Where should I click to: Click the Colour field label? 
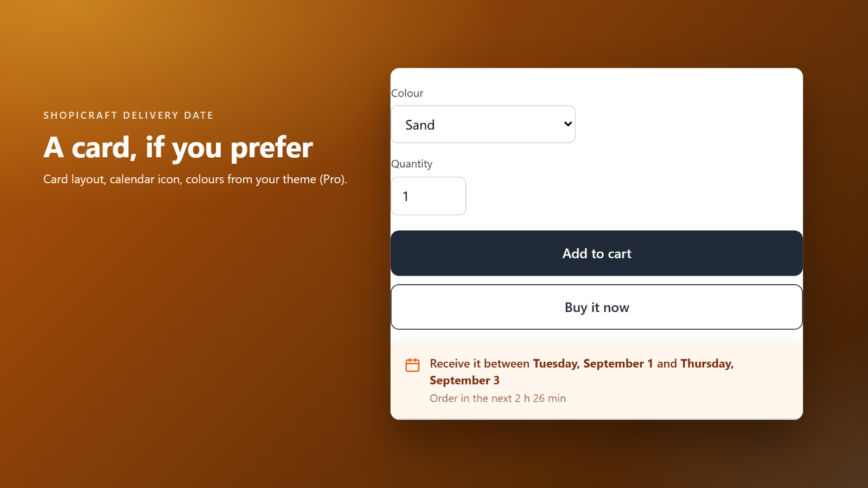(x=407, y=93)
